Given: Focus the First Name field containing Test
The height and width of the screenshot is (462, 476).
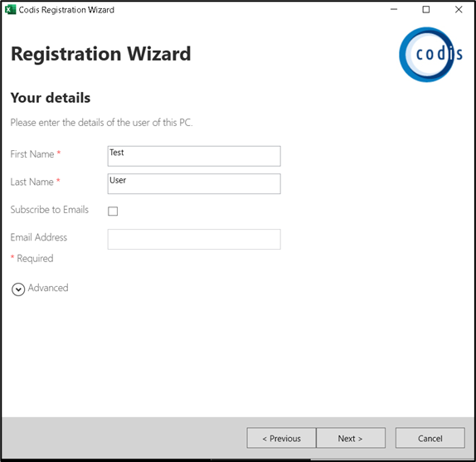Looking at the screenshot, I should pos(194,156).
